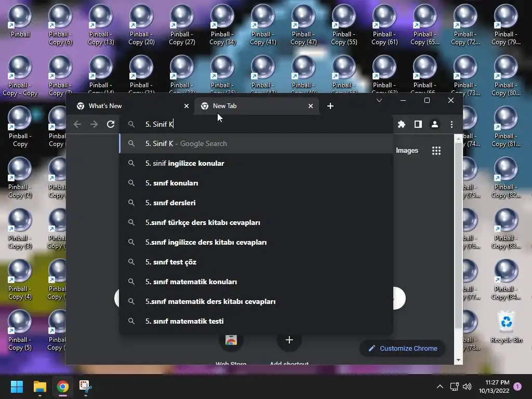Open the Chrome profile avatar icon
This screenshot has height=399, width=532.
point(435,125)
